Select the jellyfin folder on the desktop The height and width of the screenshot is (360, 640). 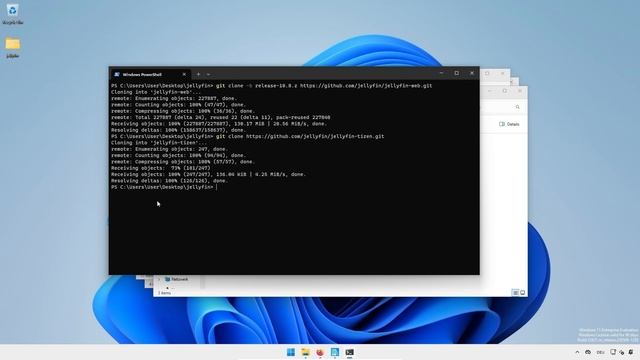click(x=13, y=47)
